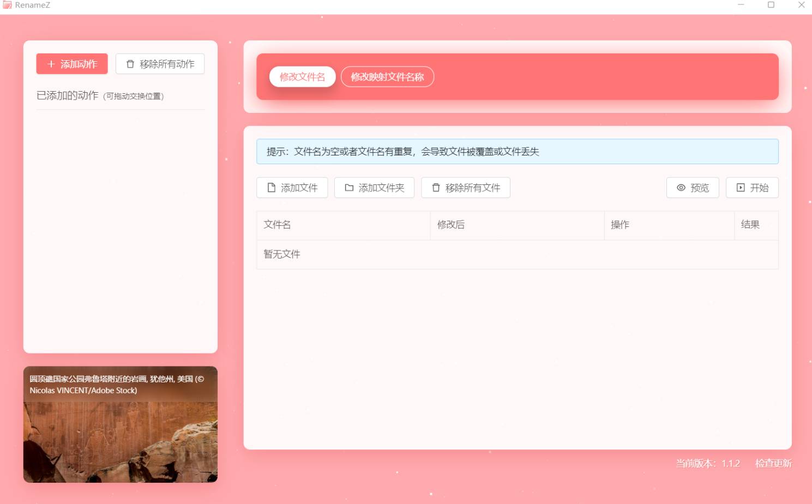The image size is (812, 504).
Task: Click the trash icon on 移除所有文件
Action: [x=436, y=188]
